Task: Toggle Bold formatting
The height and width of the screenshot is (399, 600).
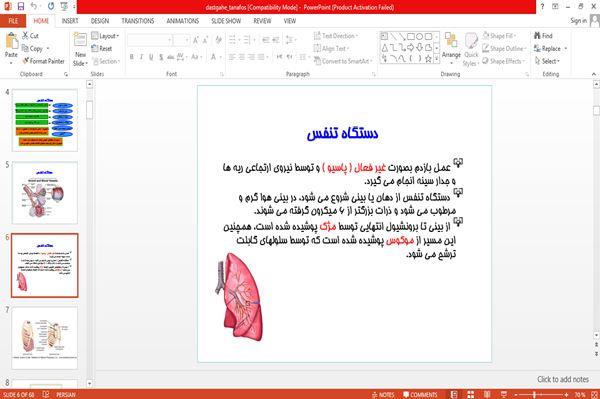Action: [x=132, y=57]
